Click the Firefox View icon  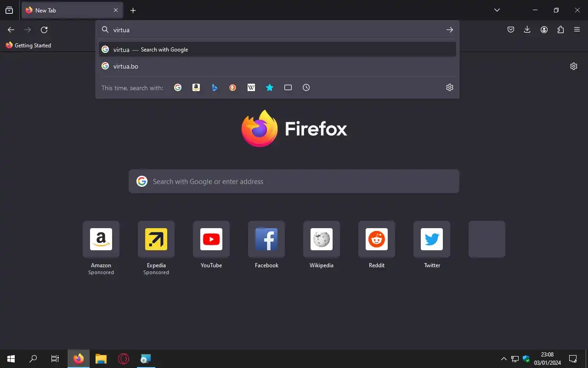(9, 10)
